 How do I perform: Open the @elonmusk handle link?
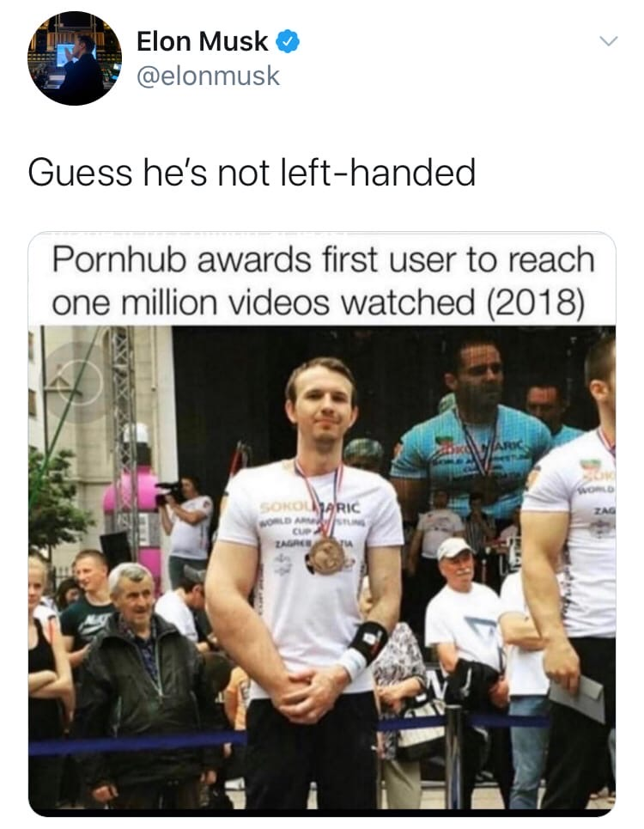pyautogui.click(x=208, y=76)
